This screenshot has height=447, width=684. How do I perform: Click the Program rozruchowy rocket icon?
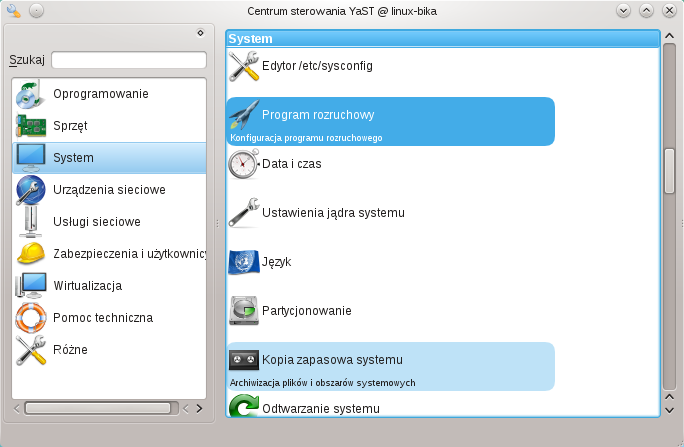click(244, 115)
